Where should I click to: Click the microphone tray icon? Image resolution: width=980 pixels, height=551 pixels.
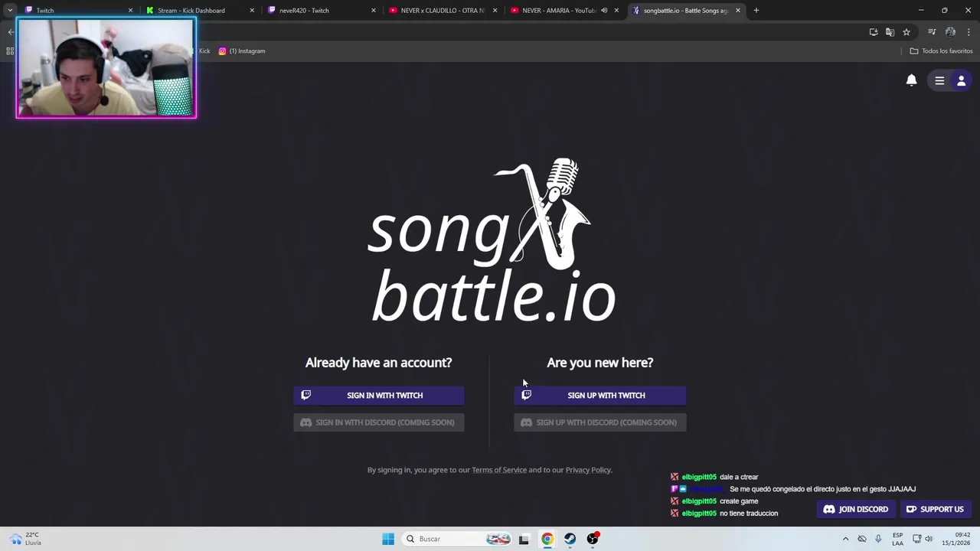click(878, 539)
